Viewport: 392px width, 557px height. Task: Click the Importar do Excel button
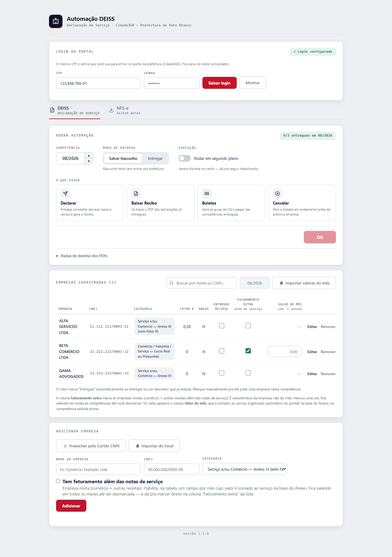[154, 446]
